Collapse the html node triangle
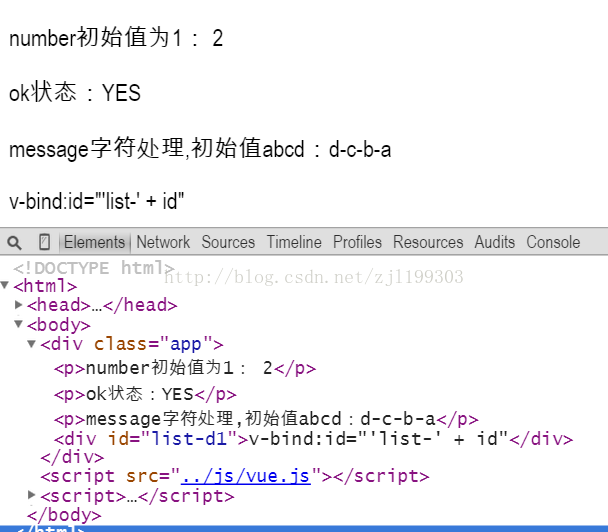This screenshot has width=608, height=532. 5,286
